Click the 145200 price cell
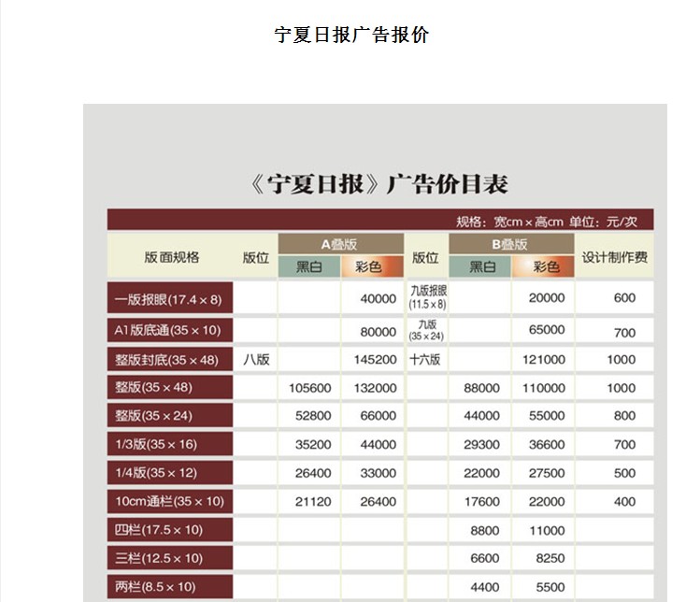This screenshot has width=700, height=602. pos(377,360)
